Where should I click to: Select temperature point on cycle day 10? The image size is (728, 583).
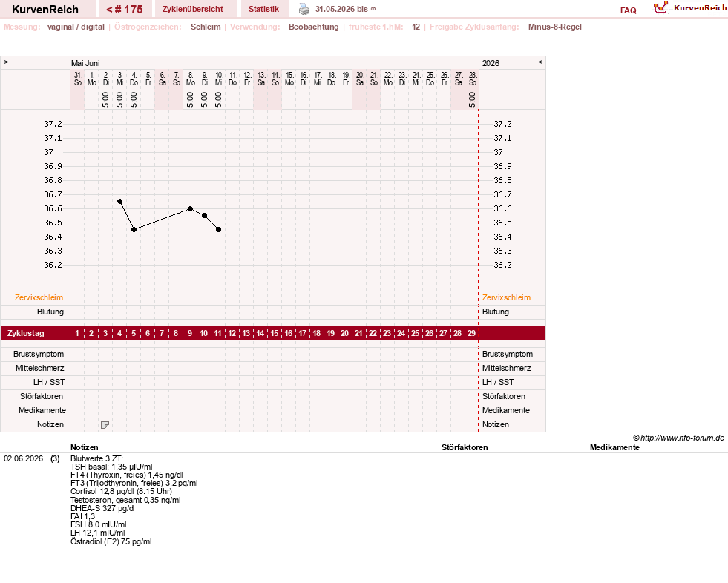coord(204,215)
